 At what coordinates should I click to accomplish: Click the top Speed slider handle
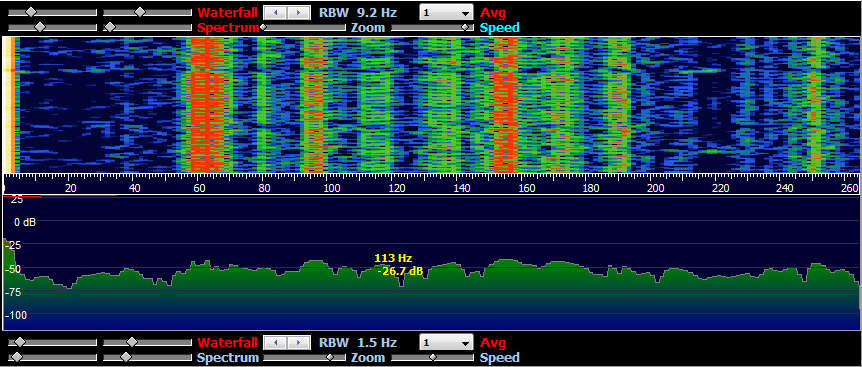click(466, 27)
